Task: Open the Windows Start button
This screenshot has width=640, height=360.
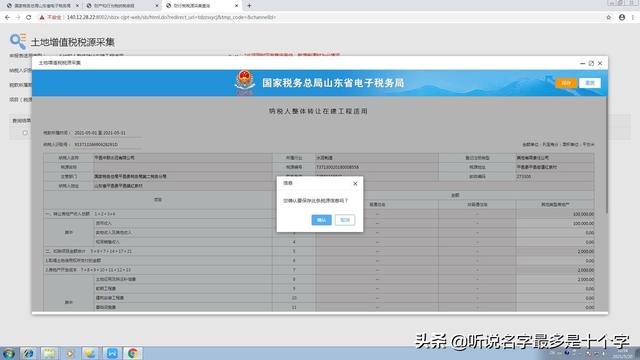Action: pyautogui.click(x=8, y=353)
